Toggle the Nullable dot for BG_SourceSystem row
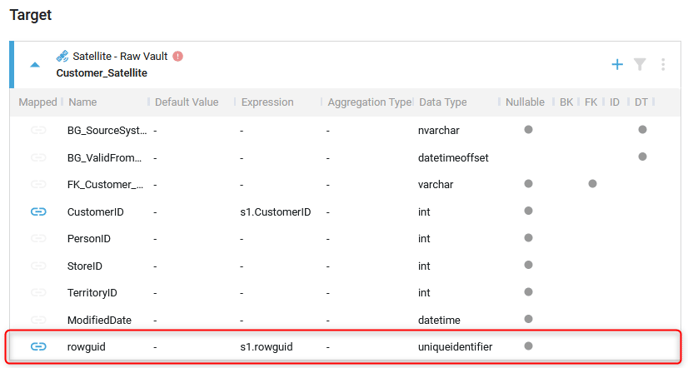This screenshot has height=368, width=688. pos(528,129)
